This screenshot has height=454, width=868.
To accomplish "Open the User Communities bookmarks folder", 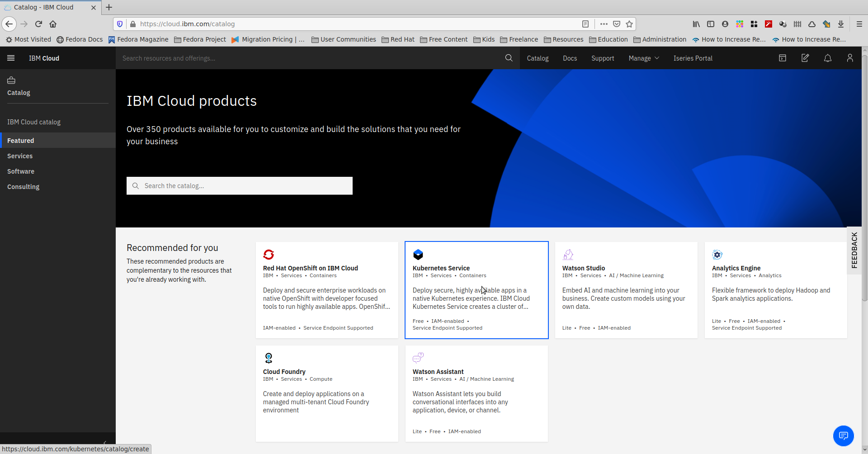I will point(344,39).
